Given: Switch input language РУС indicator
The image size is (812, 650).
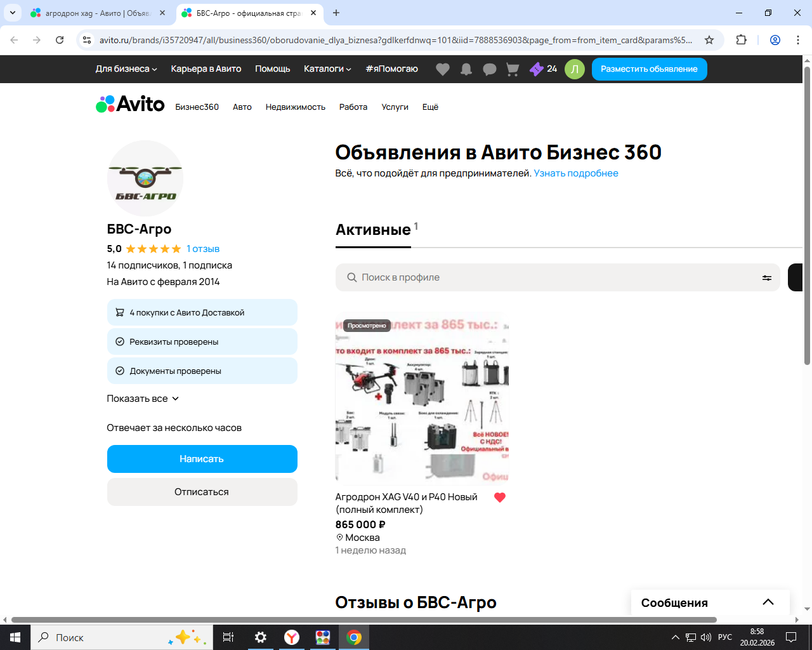Looking at the screenshot, I should point(725,637).
